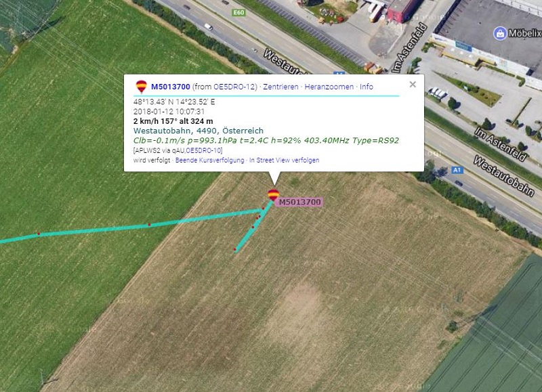Click the Zentrieren link
This screenshot has height=392, width=542.
(280, 87)
